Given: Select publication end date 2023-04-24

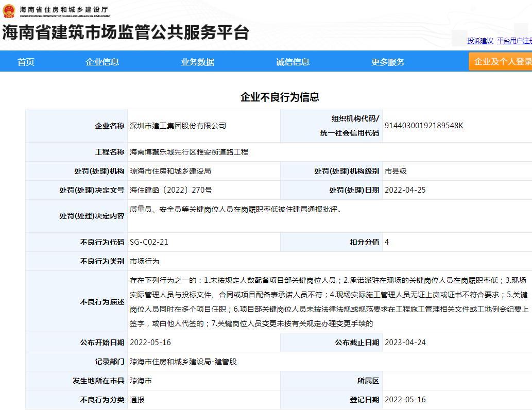Looking at the screenshot, I should tap(405, 343).
